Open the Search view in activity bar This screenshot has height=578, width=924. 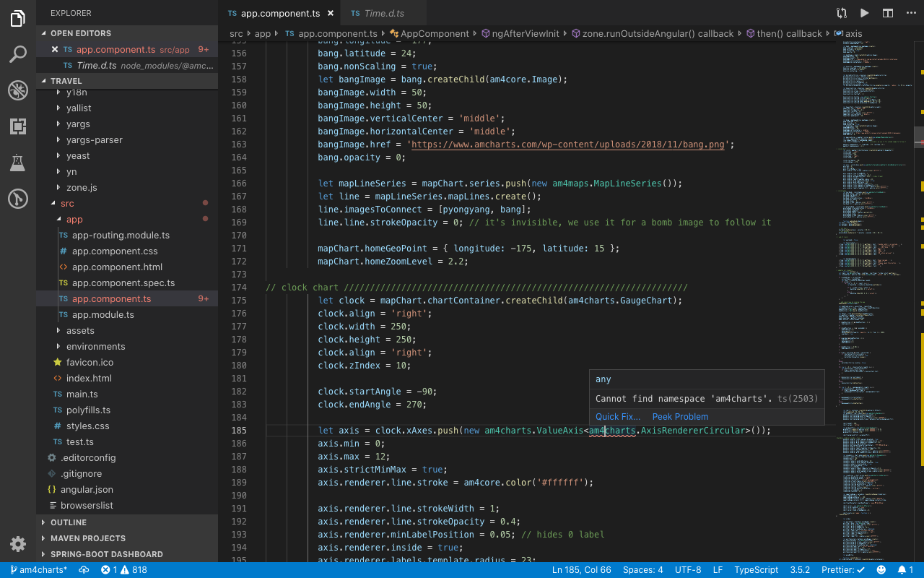point(18,54)
